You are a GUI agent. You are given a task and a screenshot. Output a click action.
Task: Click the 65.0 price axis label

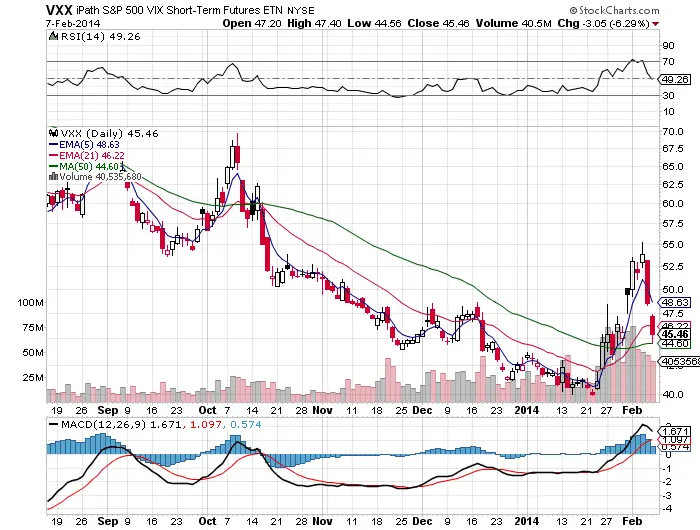673,167
